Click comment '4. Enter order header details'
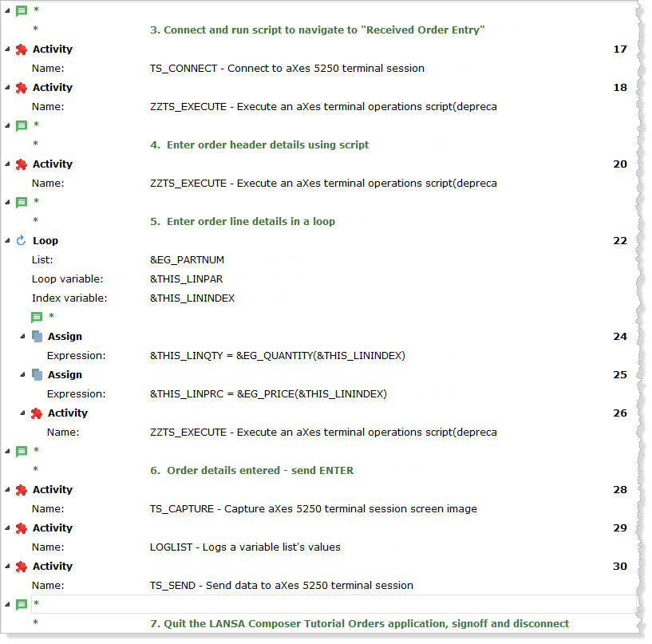The width and height of the screenshot is (652, 644). click(x=259, y=144)
